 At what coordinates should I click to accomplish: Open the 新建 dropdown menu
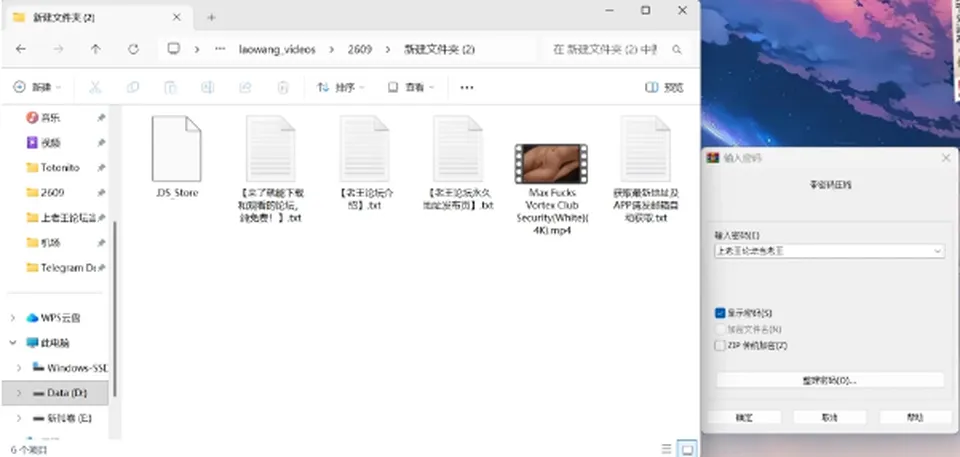37,88
